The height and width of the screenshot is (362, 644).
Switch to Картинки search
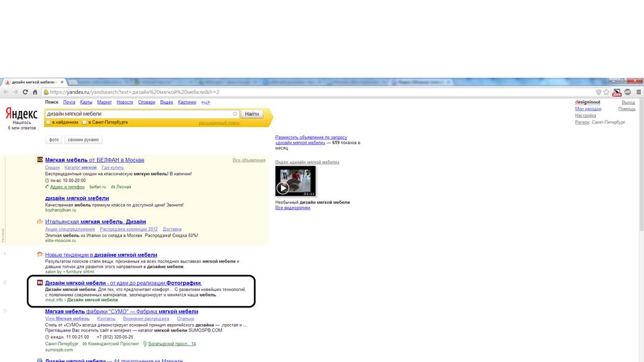click(187, 102)
